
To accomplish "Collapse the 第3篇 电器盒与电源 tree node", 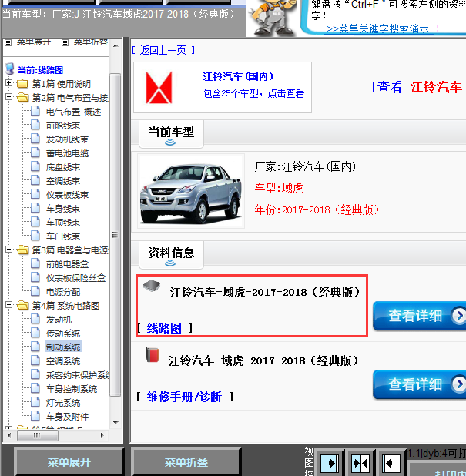I will [8, 250].
